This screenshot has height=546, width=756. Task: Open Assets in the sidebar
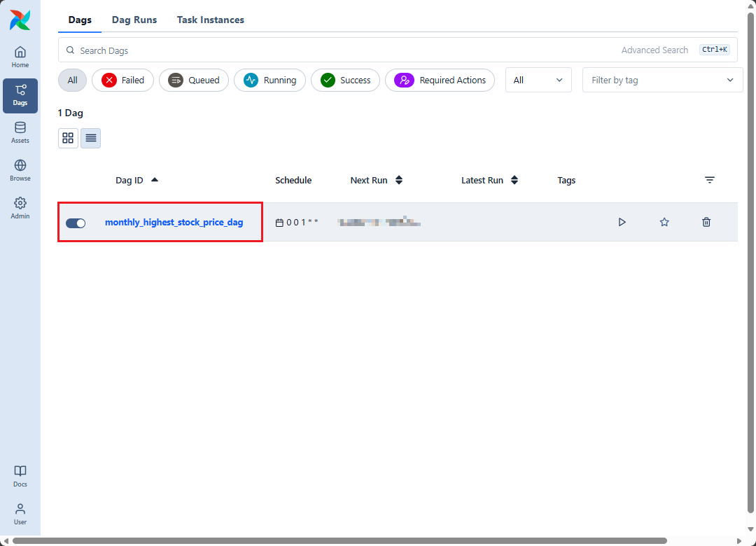point(20,132)
